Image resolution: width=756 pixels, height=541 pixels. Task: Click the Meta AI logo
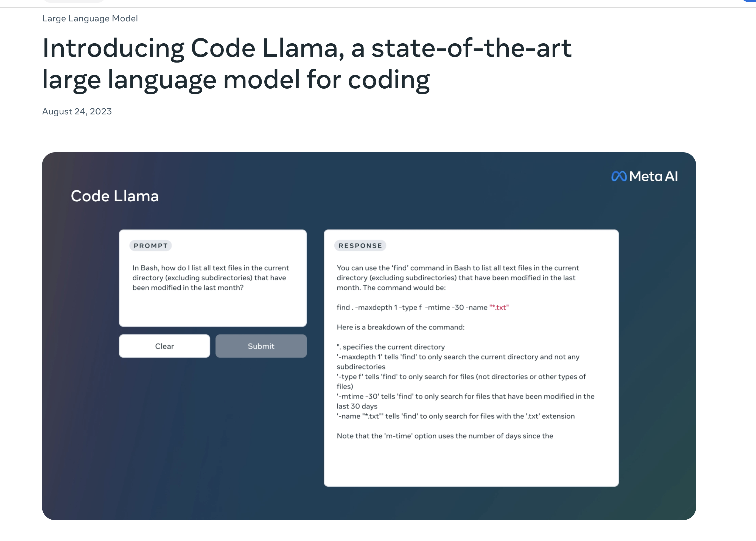(x=644, y=176)
